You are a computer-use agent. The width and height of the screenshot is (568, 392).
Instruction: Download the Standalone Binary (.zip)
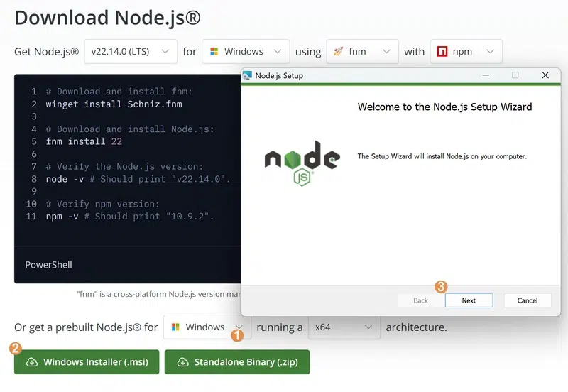tap(236, 362)
